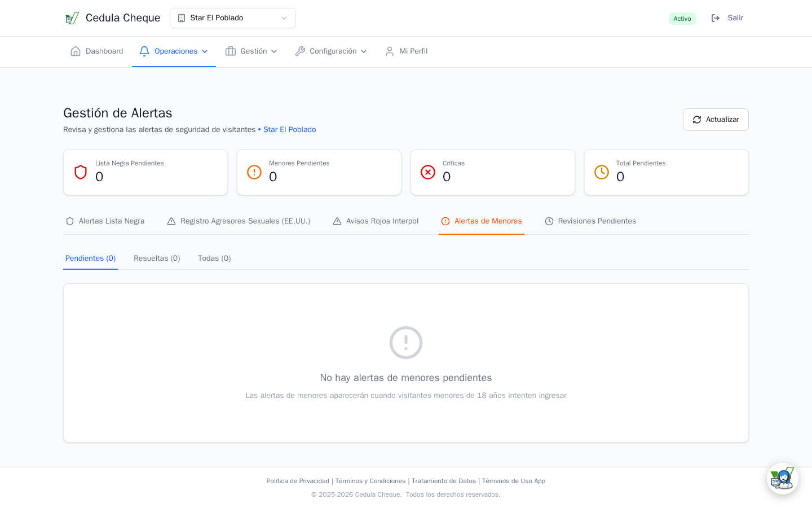Click the Activo status badge
The image size is (812, 508).
tap(682, 19)
